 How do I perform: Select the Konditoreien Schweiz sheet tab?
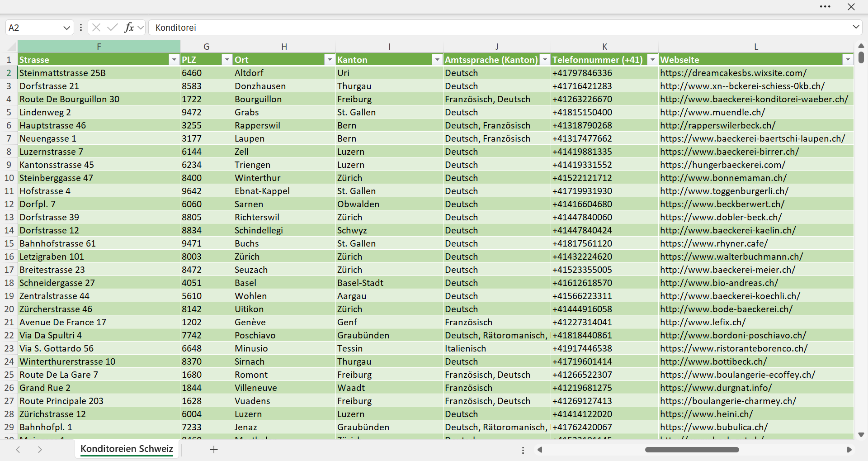pos(127,449)
